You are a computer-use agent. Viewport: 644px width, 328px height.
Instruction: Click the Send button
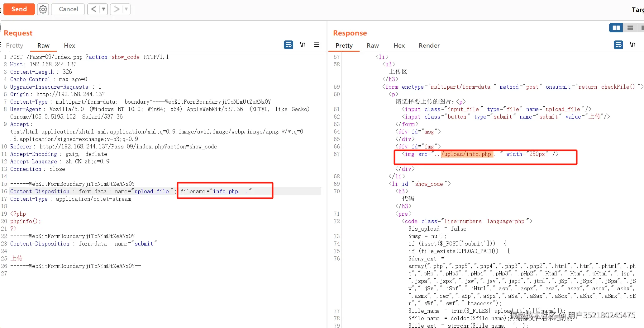pyautogui.click(x=19, y=9)
